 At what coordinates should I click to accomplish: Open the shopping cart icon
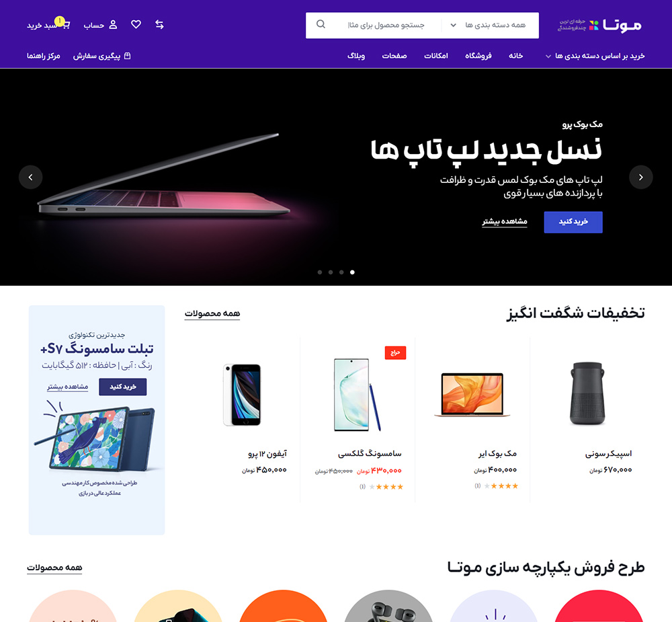point(65,24)
